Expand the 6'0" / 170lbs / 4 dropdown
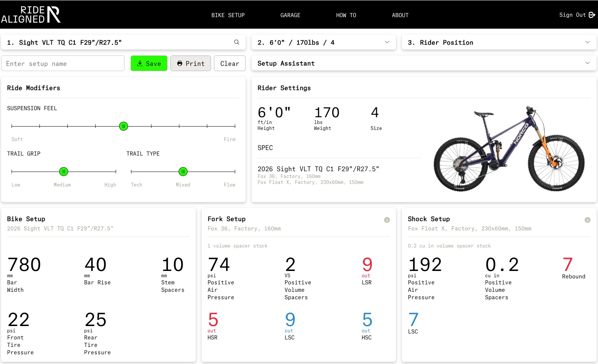 click(x=324, y=42)
